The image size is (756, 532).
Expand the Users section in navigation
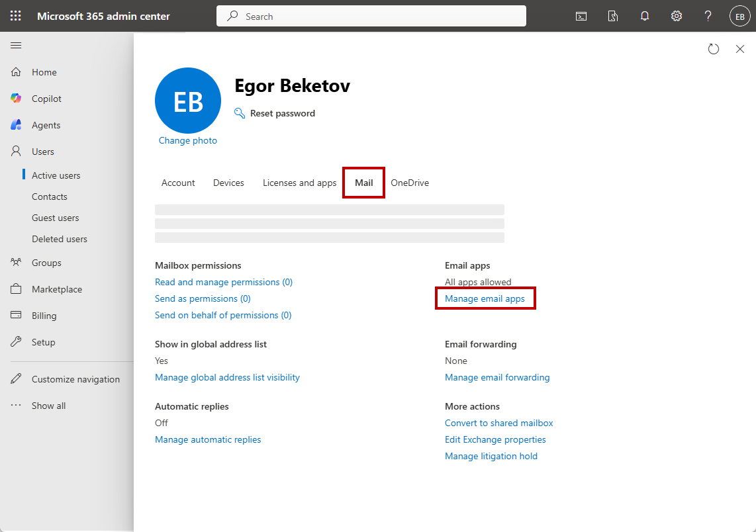tap(42, 152)
